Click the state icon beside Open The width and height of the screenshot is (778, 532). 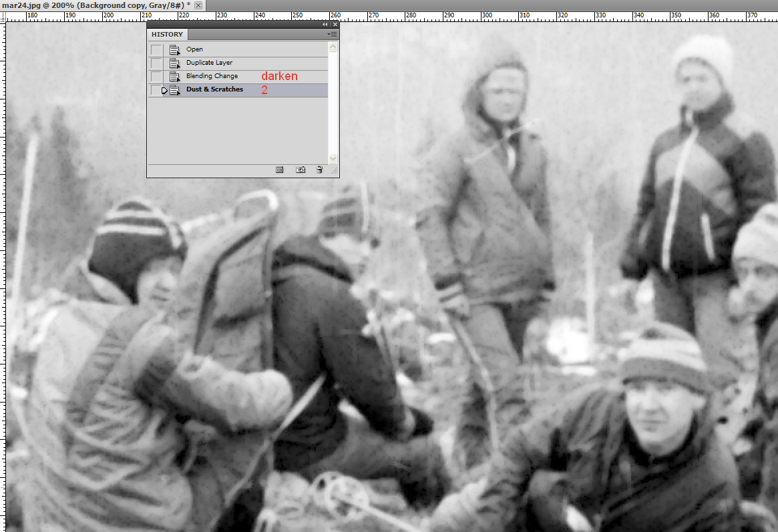click(175, 49)
